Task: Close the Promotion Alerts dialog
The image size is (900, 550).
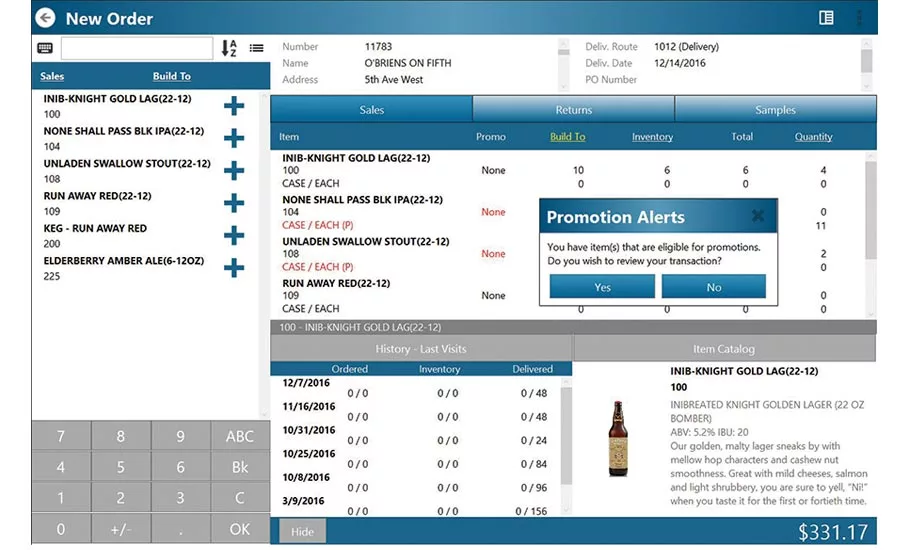Action: [x=758, y=216]
